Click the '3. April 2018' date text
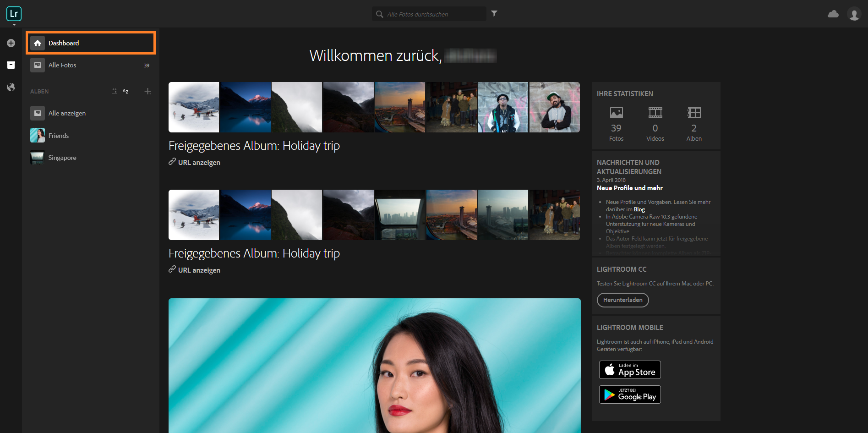The width and height of the screenshot is (868, 433). click(x=611, y=180)
